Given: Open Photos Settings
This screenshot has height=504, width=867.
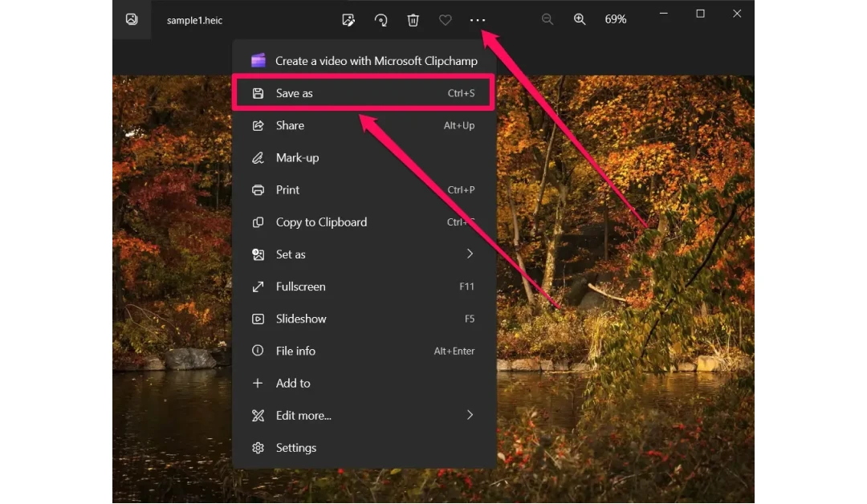Looking at the screenshot, I should coord(296,448).
